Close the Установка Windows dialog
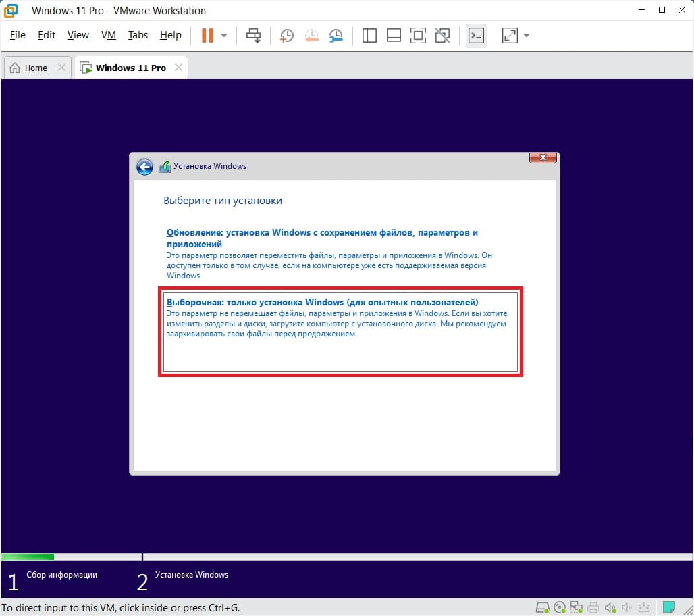694x616 pixels. [543, 157]
